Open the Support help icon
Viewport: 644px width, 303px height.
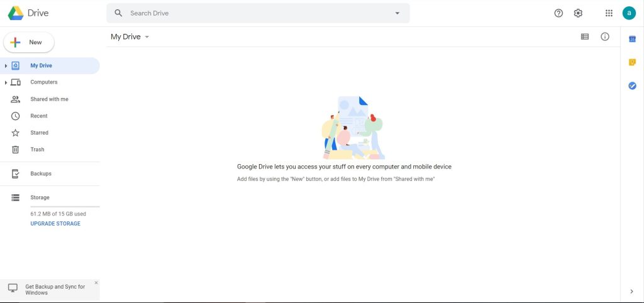pos(558,13)
